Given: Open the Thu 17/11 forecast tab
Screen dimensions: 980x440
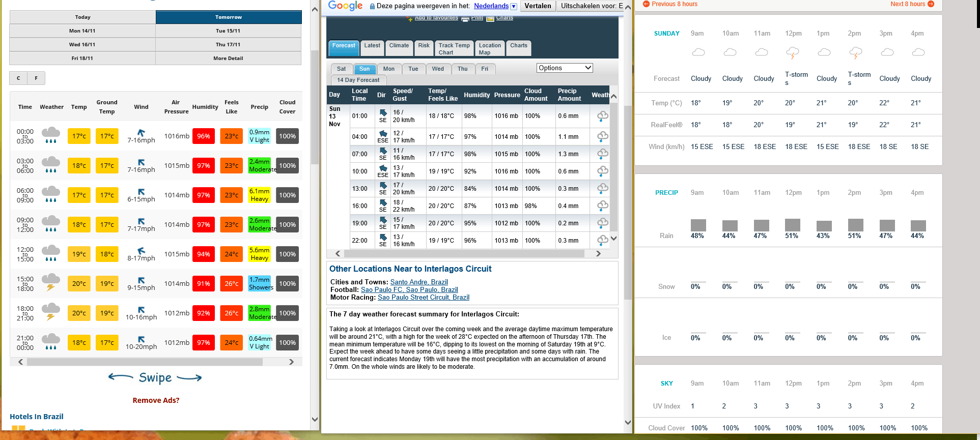Looking at the screenshot, I should tap(228, 45).
